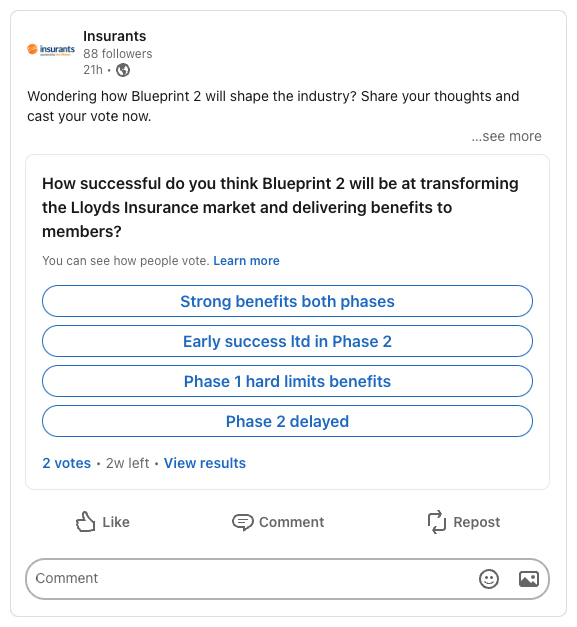Click the thumbs-up Like icon

[x=86, y=522]
